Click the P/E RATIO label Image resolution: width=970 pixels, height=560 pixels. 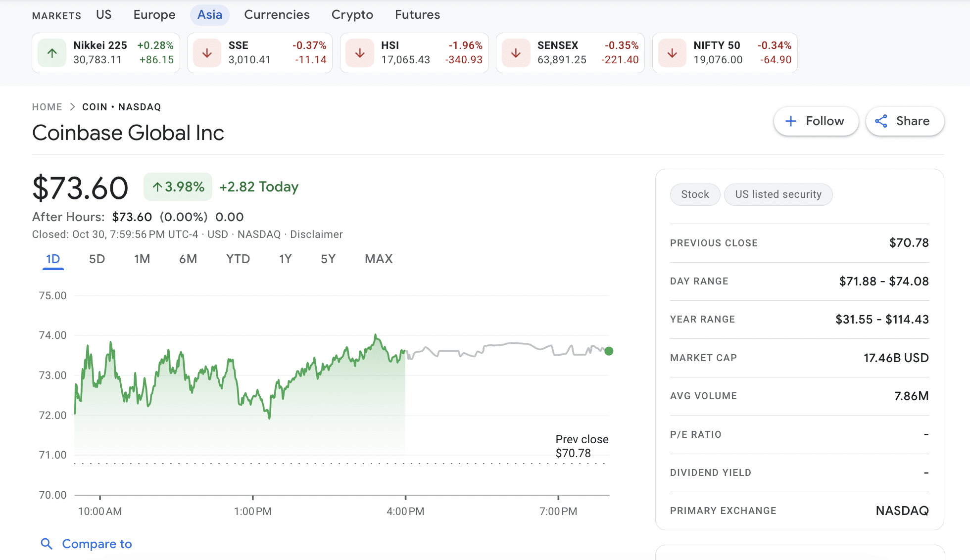(x=696, y=434)
